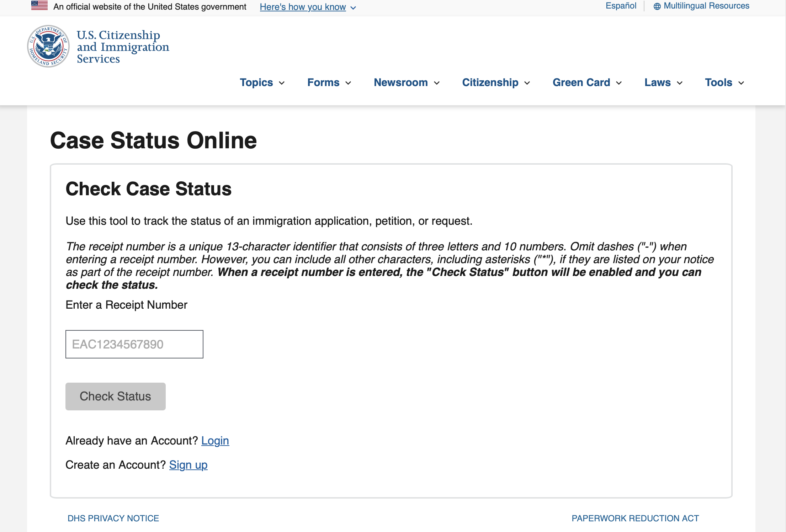Click the chevron next to Tools

741,83
